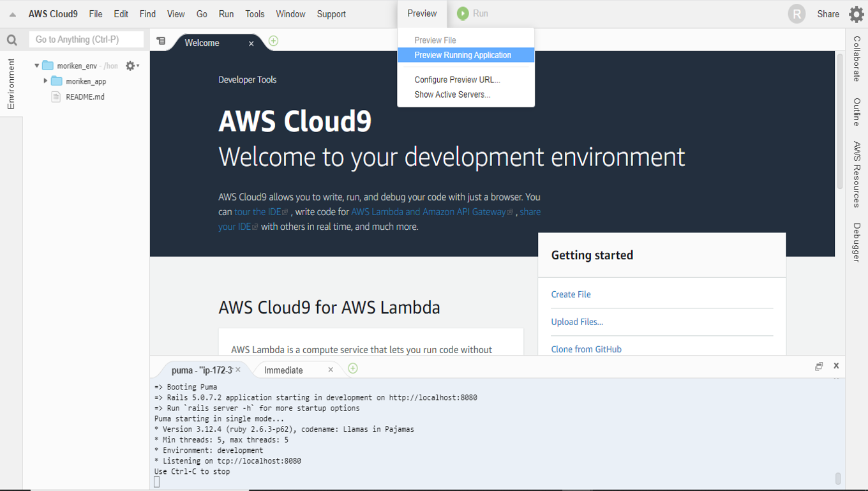Click the Clone from GitHub link
Image resolution: width=868 pixels, height=491 pixels.
586,349
